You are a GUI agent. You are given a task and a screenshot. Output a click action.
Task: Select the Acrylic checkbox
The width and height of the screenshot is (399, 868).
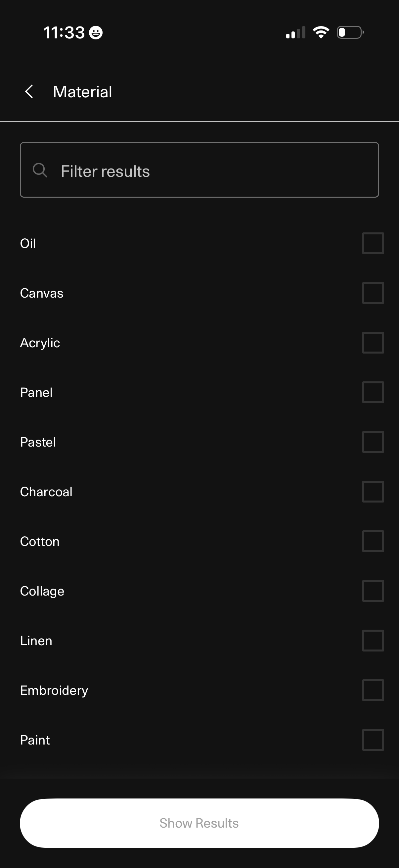tap(373, 343)
